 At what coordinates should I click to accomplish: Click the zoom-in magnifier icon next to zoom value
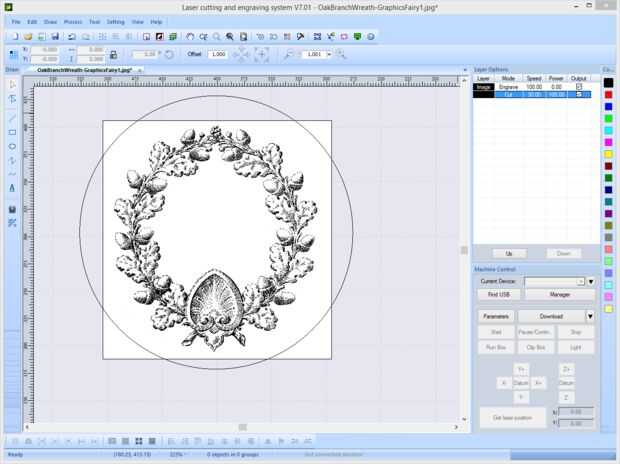coord(340,54)
